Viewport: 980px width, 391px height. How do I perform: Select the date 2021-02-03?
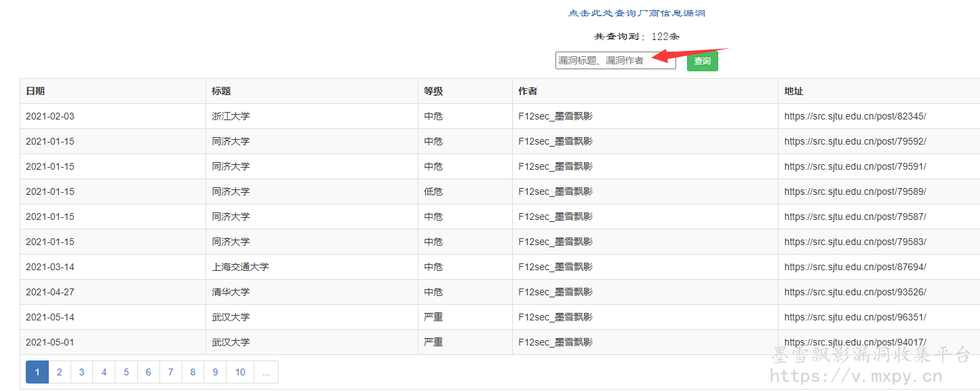pyautogui.click(x=50, y=116)
